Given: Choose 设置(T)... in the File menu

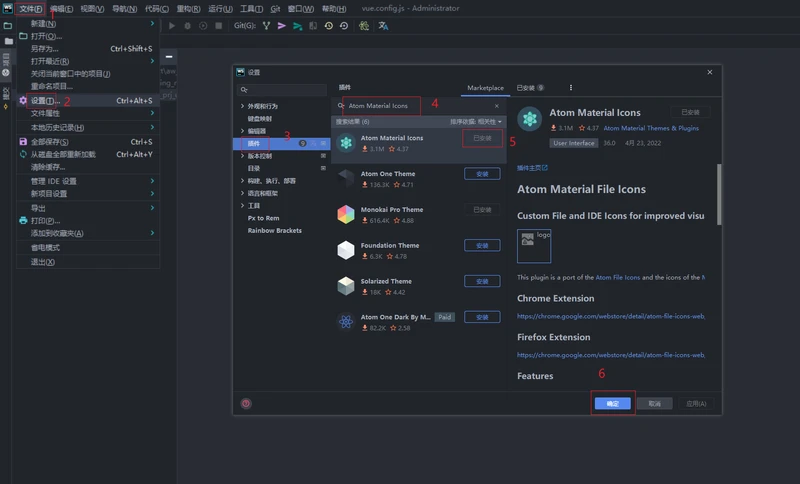Looking at the screenshot, I should 88,100.
